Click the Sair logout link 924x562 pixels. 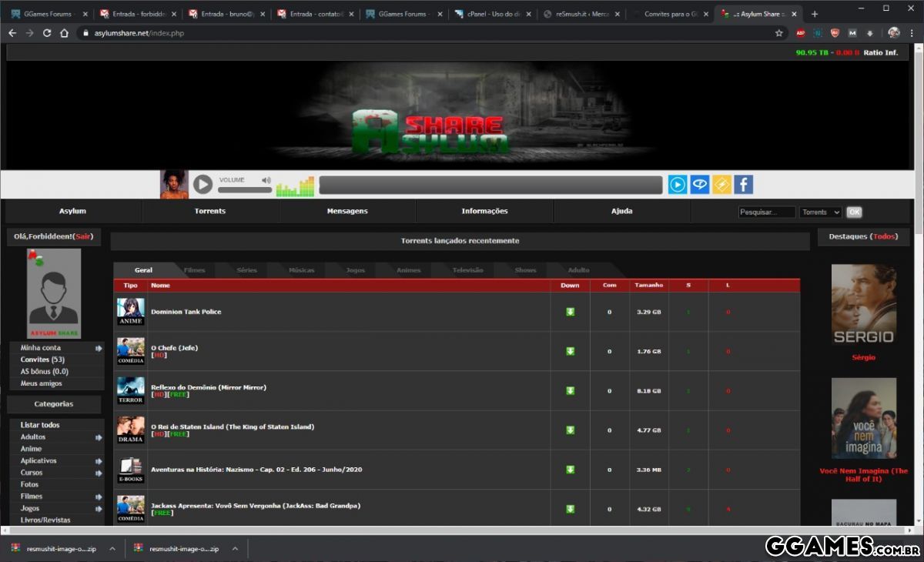tap(83, 236)
